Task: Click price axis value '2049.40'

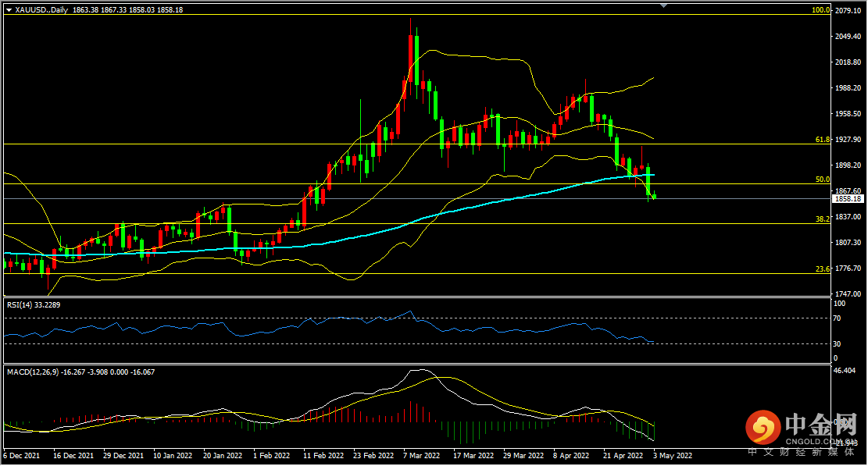Action: (x=848, y=37)
